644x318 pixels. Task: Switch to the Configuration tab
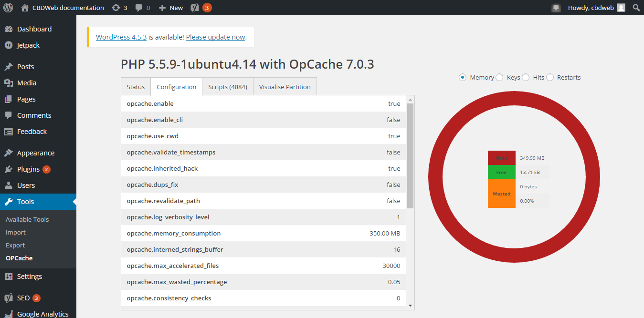point(177,87)
